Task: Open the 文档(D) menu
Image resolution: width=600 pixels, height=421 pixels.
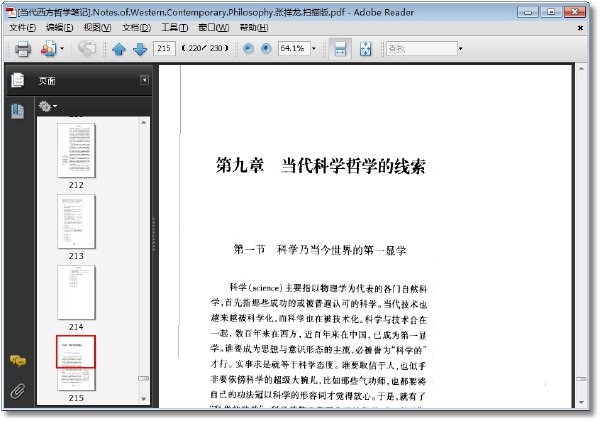Action: click(x=136, y=28)
